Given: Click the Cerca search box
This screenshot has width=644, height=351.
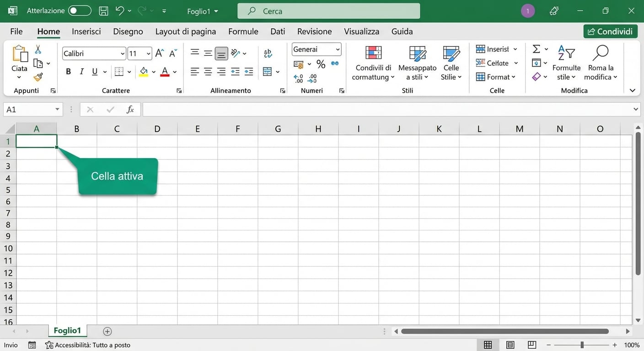Looking at the screenshot, I should [328, 11].
